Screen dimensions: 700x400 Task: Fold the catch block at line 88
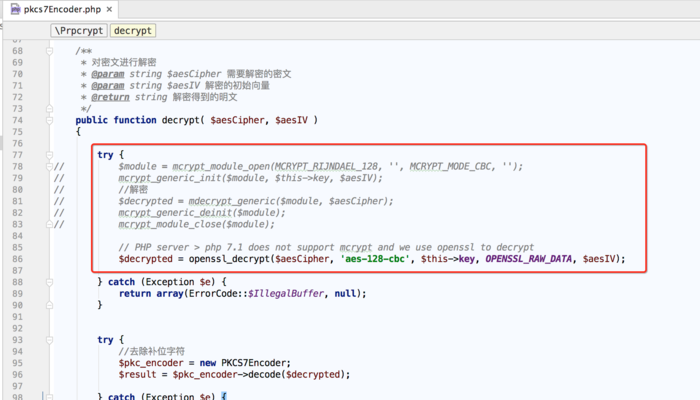(x=50, y=282)
